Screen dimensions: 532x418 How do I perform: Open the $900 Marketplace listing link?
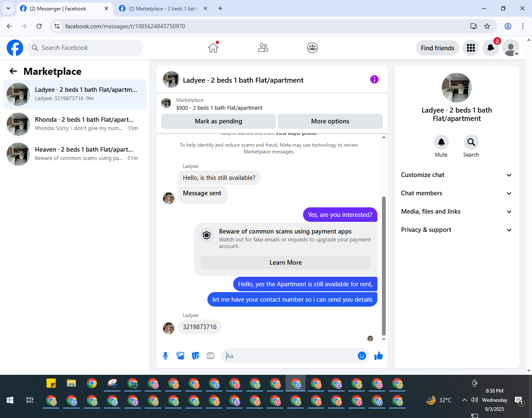[x=219, y=108]
